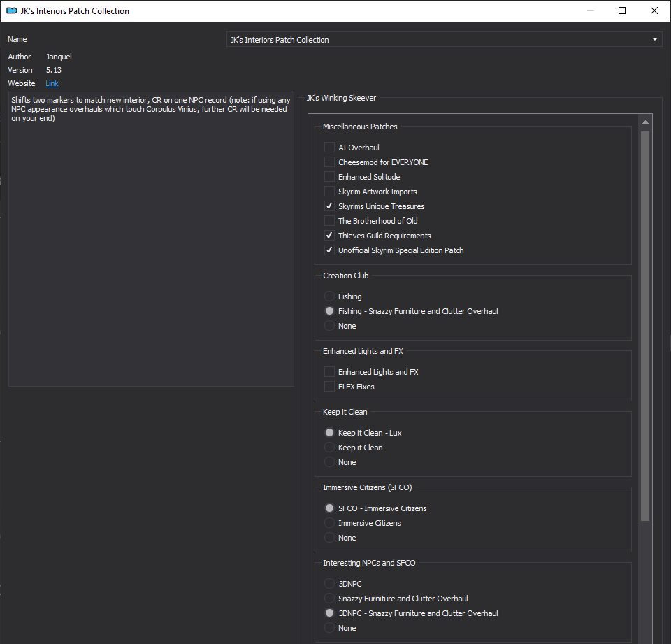Screen dimensions: 671x644
Task: Disable Unofficial Skyrim Special Edition Patch
Action: pos(329,250)
